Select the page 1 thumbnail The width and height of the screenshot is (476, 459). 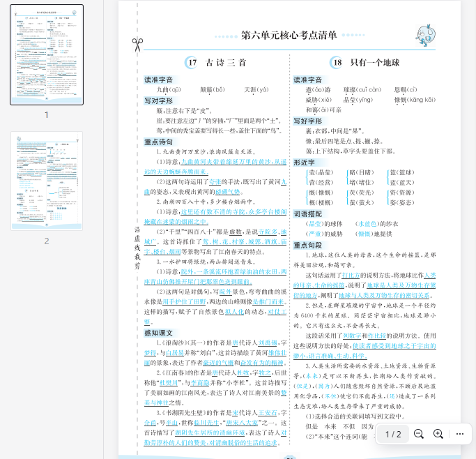pos(47,54)
